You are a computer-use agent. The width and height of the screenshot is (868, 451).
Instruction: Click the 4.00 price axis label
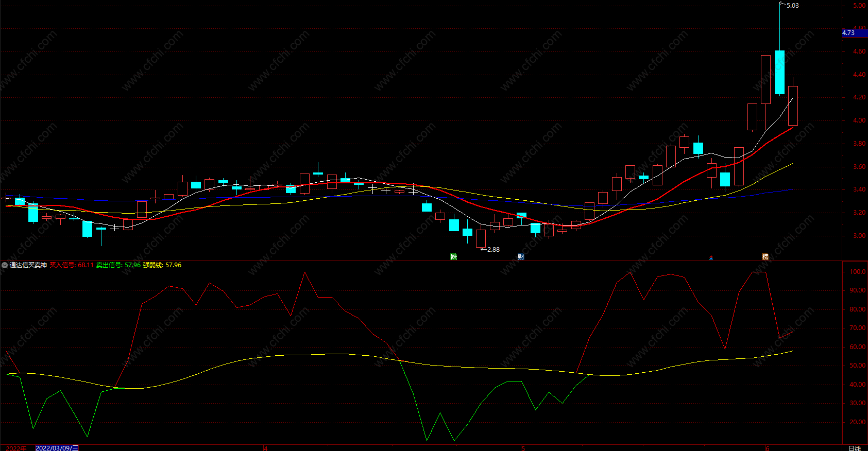click(x=859, y=120)
